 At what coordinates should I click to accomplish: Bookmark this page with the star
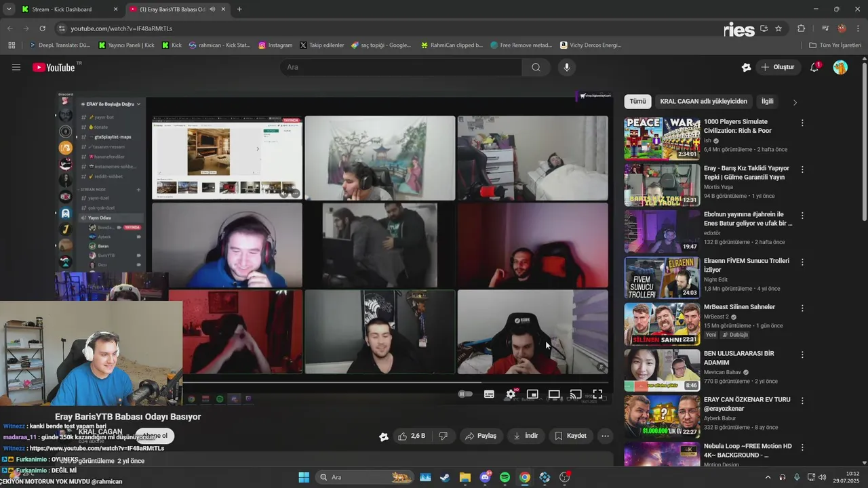point(778,28)
